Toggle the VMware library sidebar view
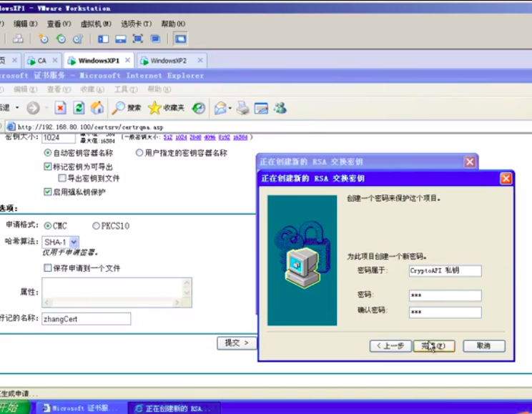Viewport: 532px width, 414px height. click(x=103, y=39)
